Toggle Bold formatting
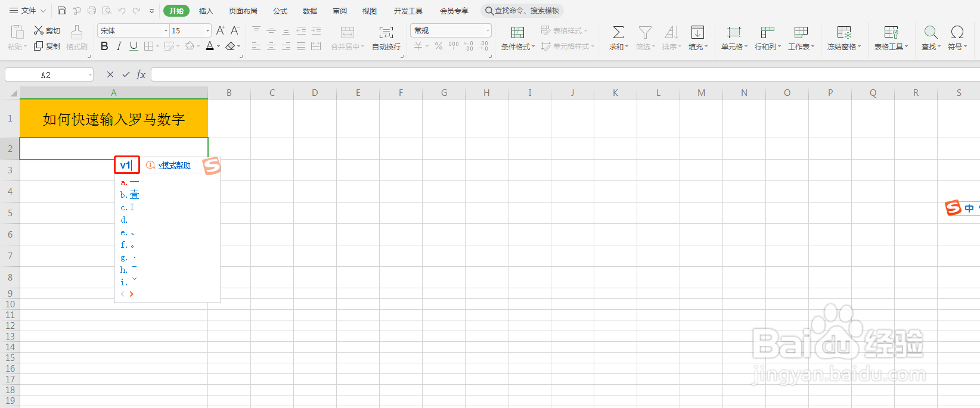 point(105,46)
